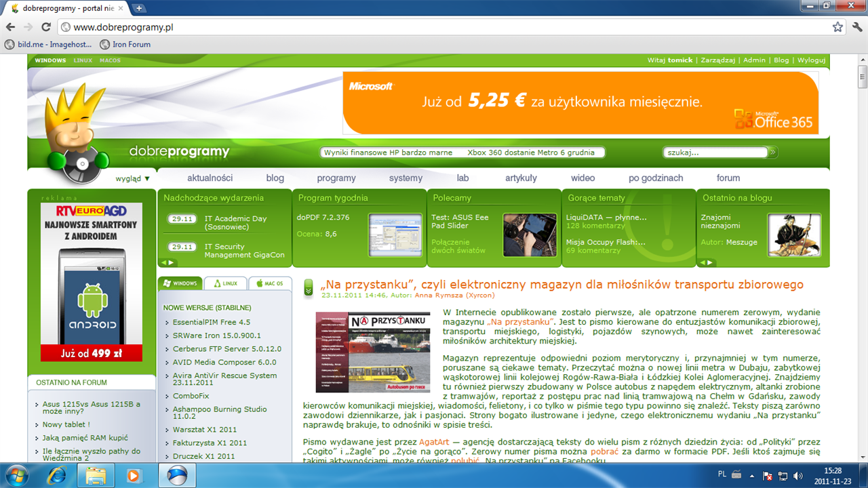Open the bild.me Imagehost bookmark
The height and width of the screenshot is (488, 868).
[x=48, y=44]
